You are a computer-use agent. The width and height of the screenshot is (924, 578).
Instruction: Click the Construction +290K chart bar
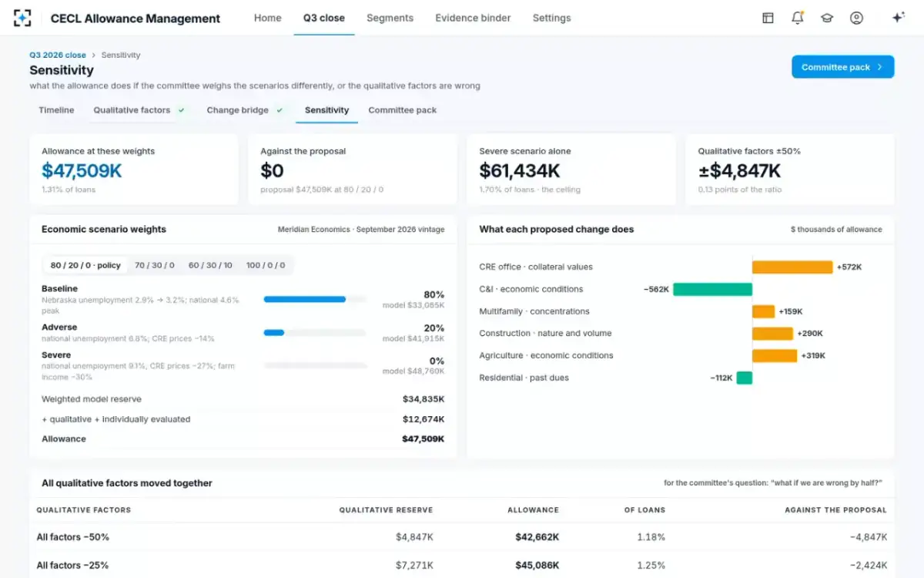point(772,334)
